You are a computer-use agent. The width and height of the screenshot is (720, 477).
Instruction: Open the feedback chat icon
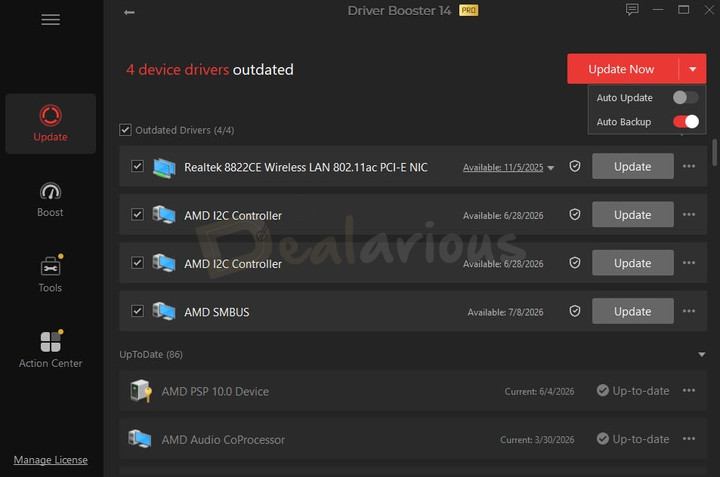click(632, 10)
